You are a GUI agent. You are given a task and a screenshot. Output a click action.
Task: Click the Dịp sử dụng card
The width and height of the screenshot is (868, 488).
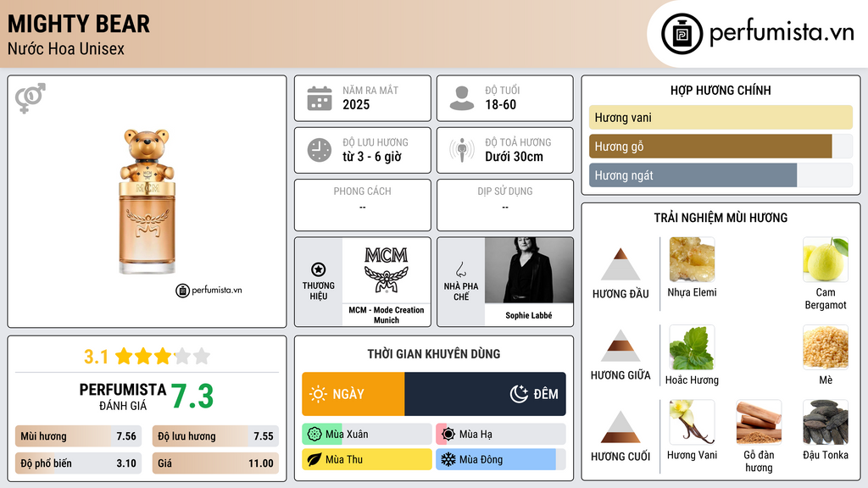click(505, 205)
